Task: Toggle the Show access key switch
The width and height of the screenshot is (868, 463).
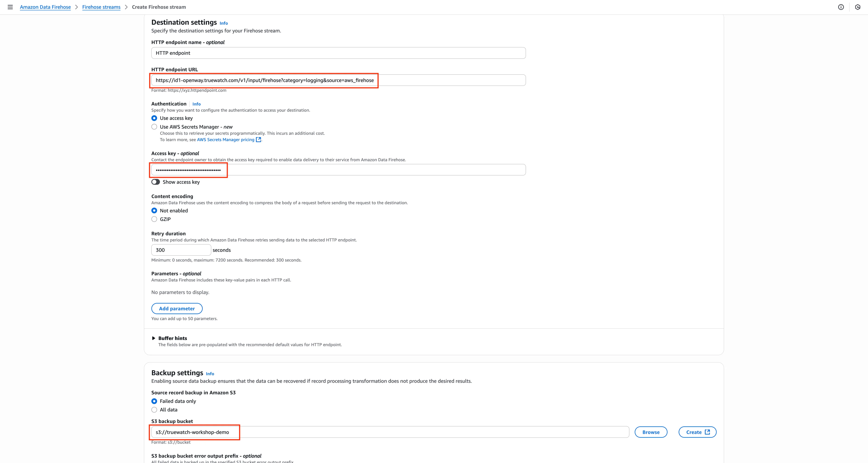Action: tap(156, 182)
